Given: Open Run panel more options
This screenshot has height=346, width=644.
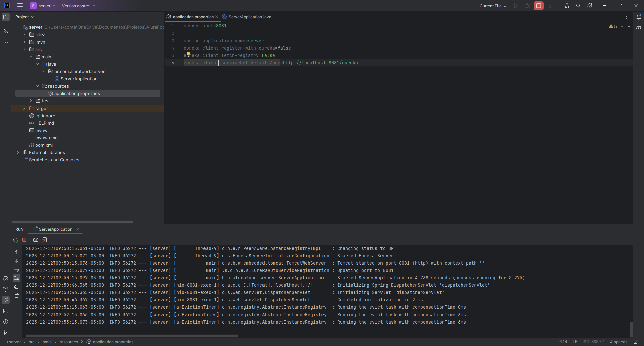Looking at the screenshot, I should click(53, 240).
